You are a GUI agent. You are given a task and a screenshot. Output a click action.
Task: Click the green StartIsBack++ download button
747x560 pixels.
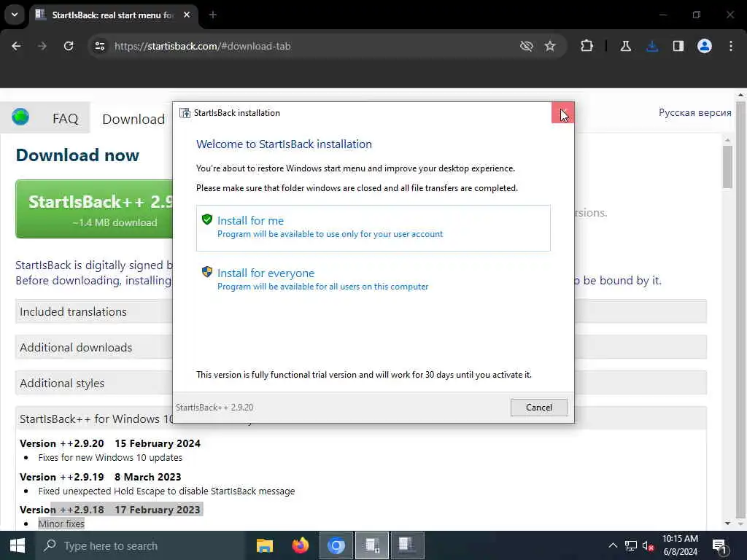[94, 209]
